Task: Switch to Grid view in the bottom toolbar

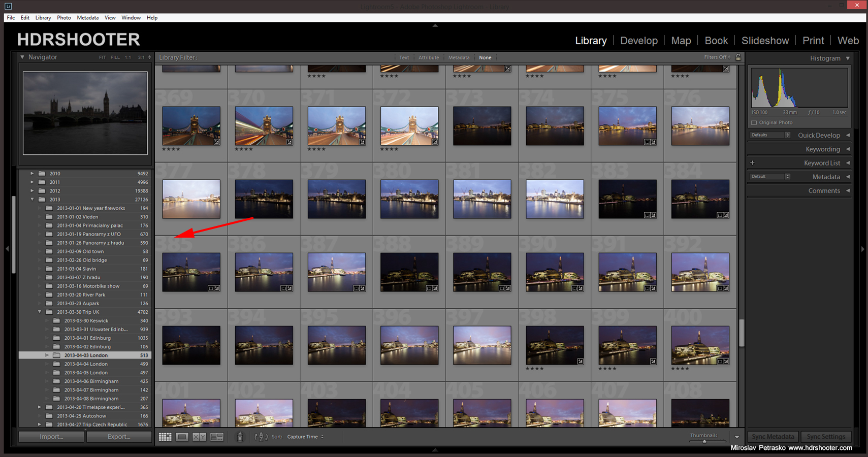Action: pos(165,436)
